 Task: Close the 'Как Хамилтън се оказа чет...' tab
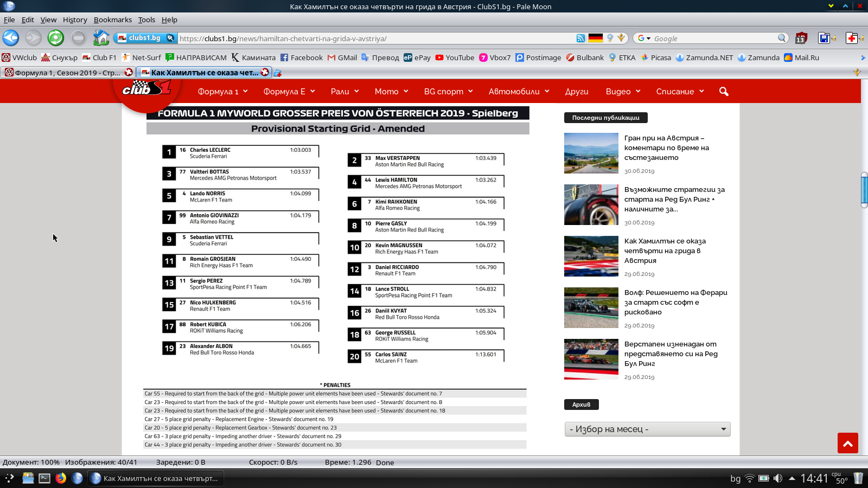(x=265, y=72)
